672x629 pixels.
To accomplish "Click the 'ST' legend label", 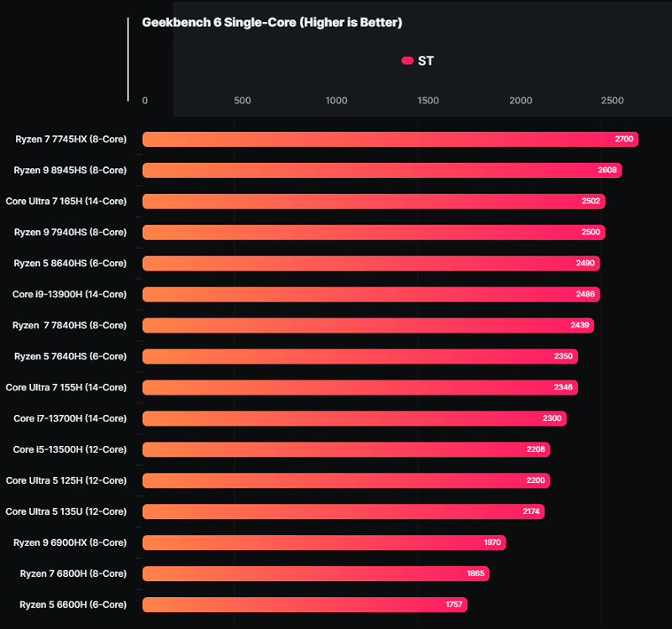I will pos(426,60).
